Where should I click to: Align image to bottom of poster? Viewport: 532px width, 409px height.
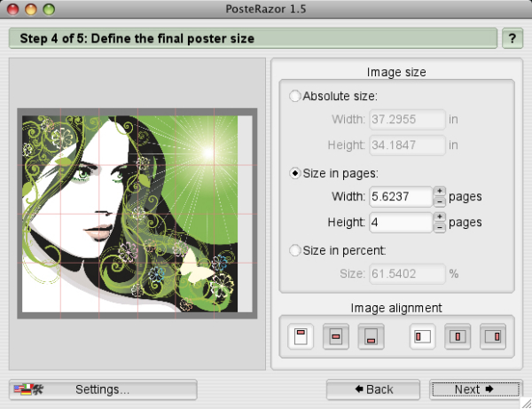372,336
